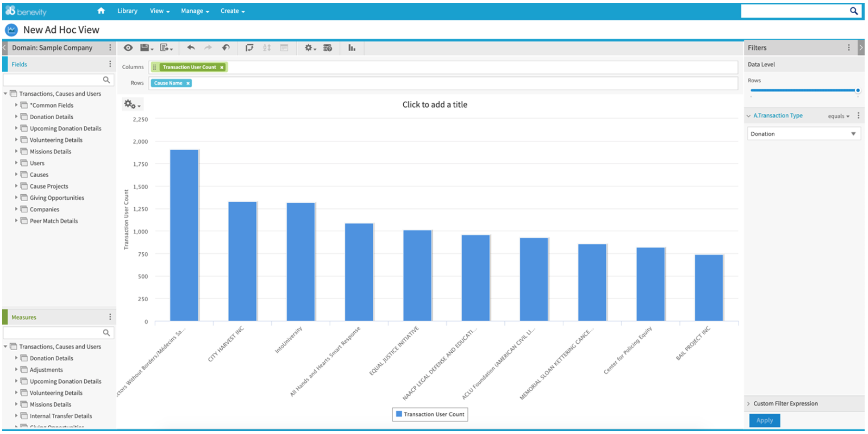The height and width of the screenshot is (434, 868).
Task: Expand Peer Match Details folder
Action: pyautogui.click(x=16, y=220)
